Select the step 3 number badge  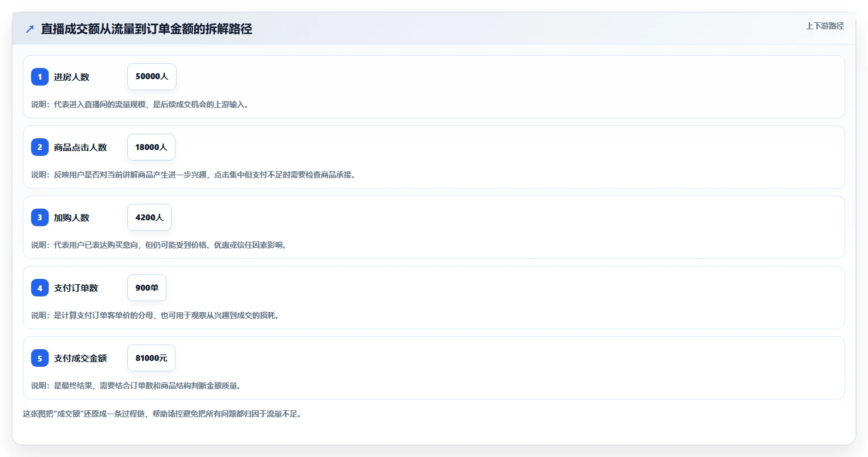(40, 217)
